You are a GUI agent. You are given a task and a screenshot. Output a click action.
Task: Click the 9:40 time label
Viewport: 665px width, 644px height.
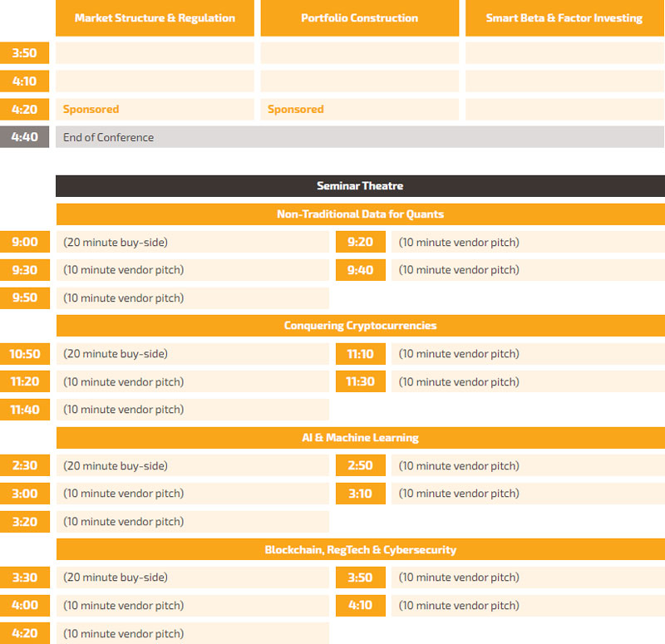pos(361,269)
